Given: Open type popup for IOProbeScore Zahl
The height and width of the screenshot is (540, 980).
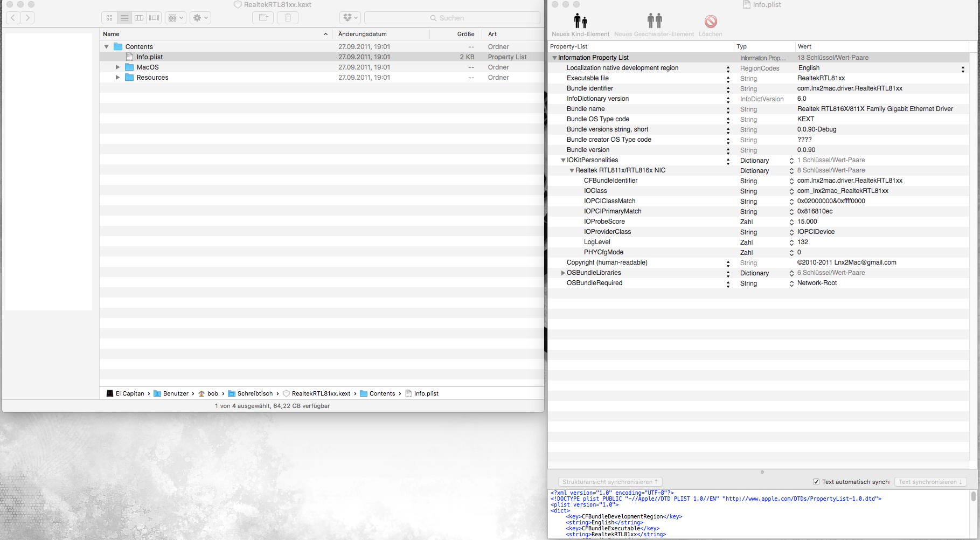Looking at the screenshot, I should (791, 222).
